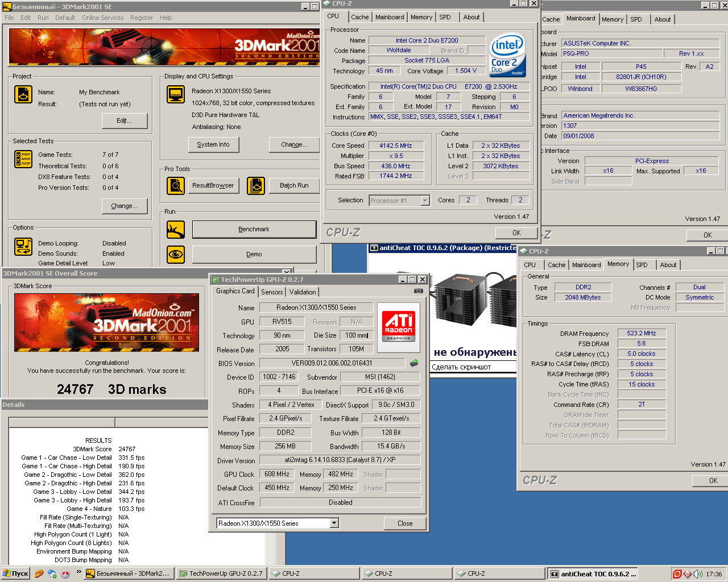Open the Online Services menu
This screenshot has width=728, height=582.
pos(102,18)
